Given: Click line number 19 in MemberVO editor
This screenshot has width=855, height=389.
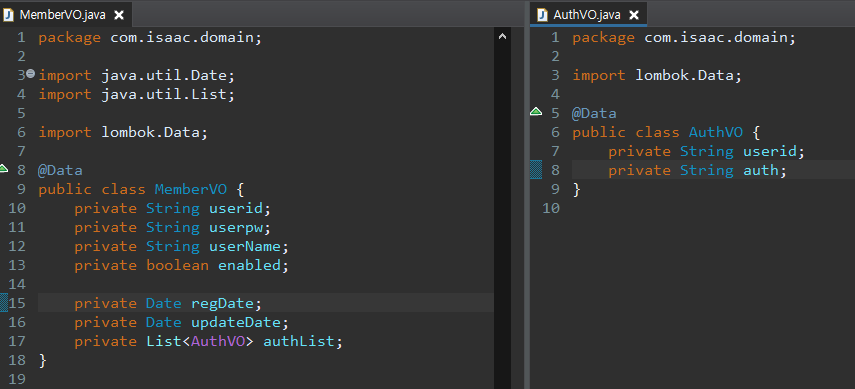Looking at the screenshot, I should [17, 379].
